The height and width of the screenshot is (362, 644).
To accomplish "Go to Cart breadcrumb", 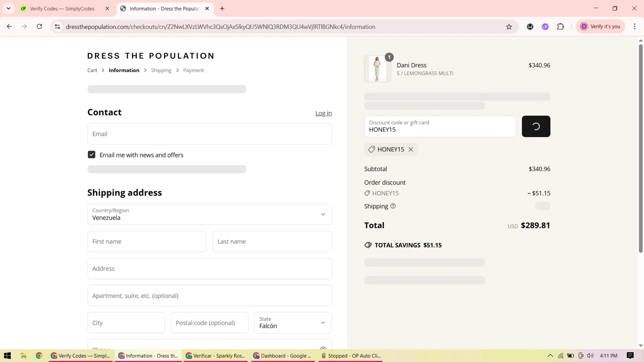I will coord(92,70).
